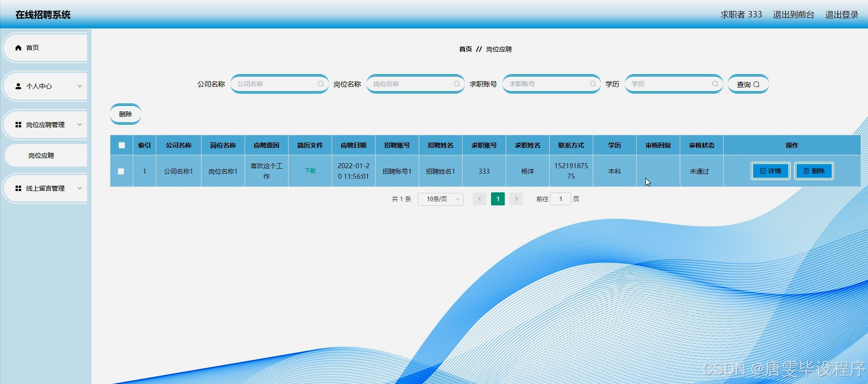Click the cell 招聘账号1
The image size is (868, 384).
click(397, 171)
